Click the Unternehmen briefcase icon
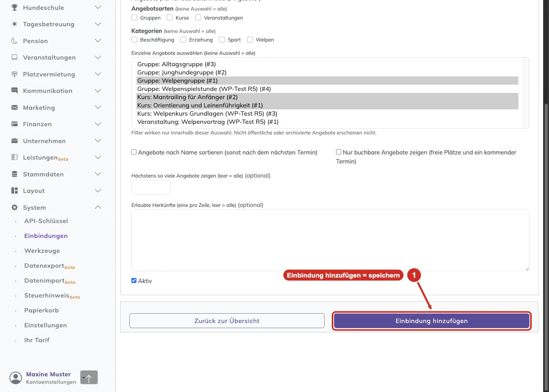The height and width of the screenshot is (392, 549). pos(15,141)
